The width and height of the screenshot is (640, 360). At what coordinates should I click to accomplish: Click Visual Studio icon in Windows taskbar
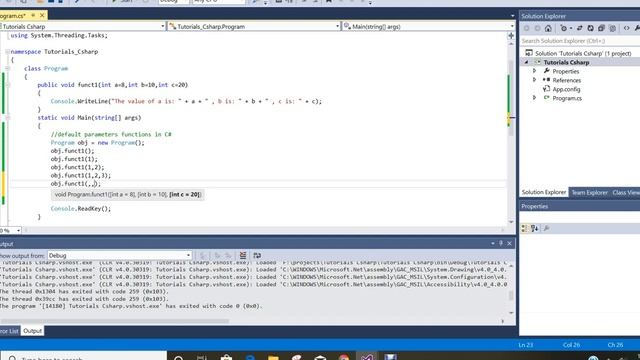click(x=367, y=357)
